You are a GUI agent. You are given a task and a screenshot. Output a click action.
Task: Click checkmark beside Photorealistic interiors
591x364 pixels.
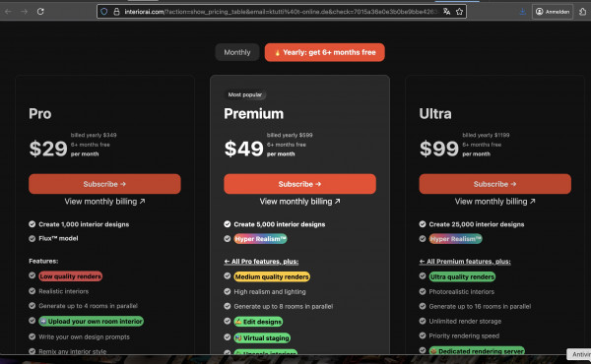[423, 291]
